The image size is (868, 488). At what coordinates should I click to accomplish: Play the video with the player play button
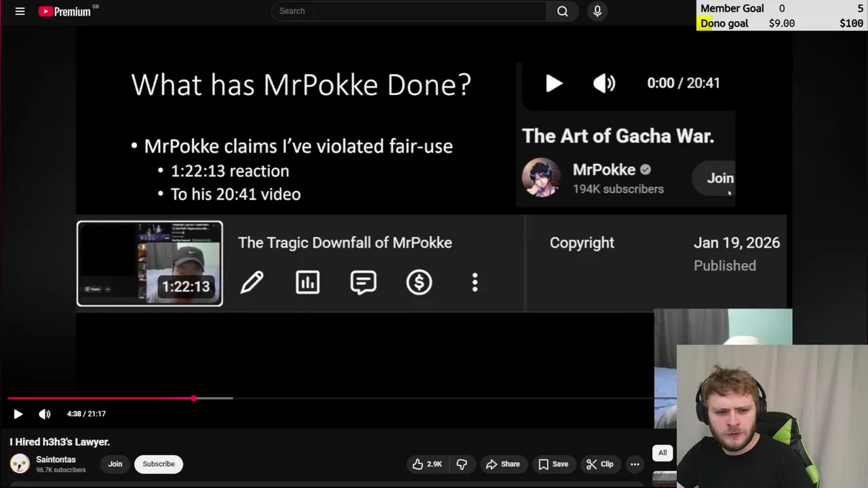pyautogui.click(x=18, y=413)
